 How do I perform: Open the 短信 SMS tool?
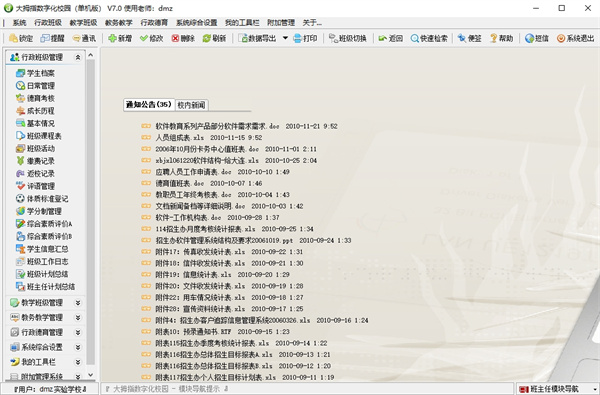tap(536, 38)
